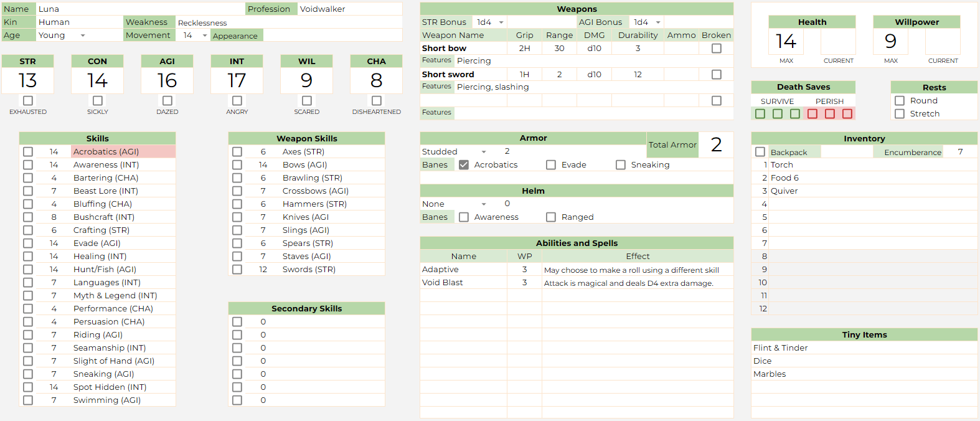Screen dimensions: 980x421
Task: Mark the ANGRY condition under INT
Action: click(x=237, y=100)
